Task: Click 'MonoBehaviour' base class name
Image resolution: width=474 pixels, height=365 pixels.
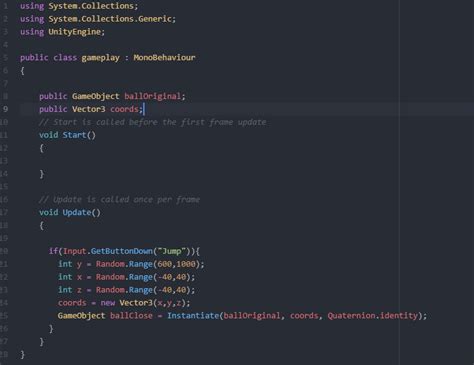Action: (x=164, y=58)
